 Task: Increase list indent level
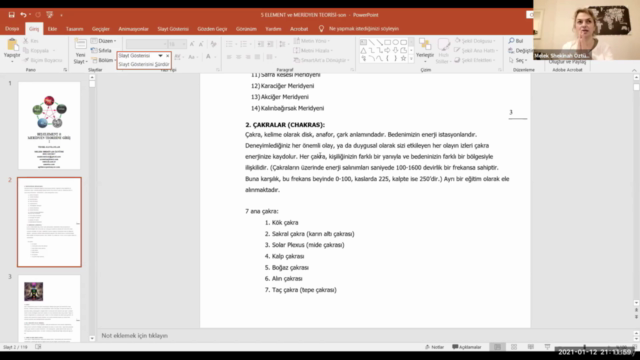(x=270, y=44)
